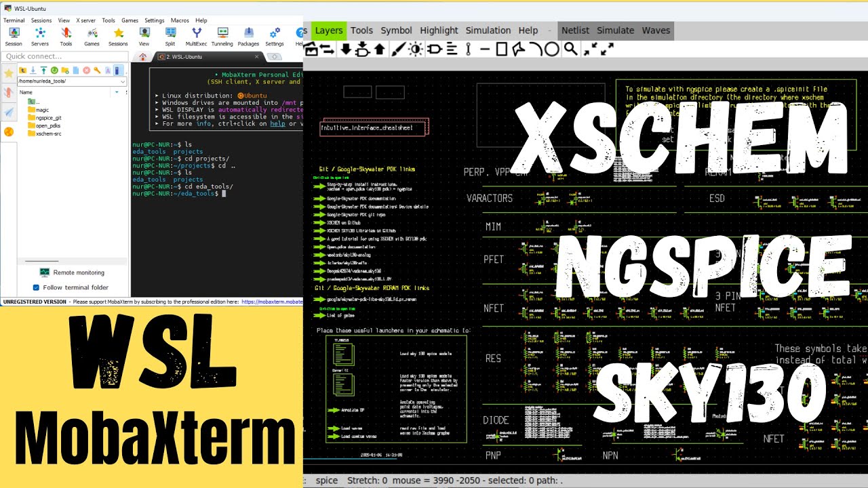Enable MultiExec mode icon
Image resolution: width=868 pixels, height=488 pixels.
pos(196,37)
